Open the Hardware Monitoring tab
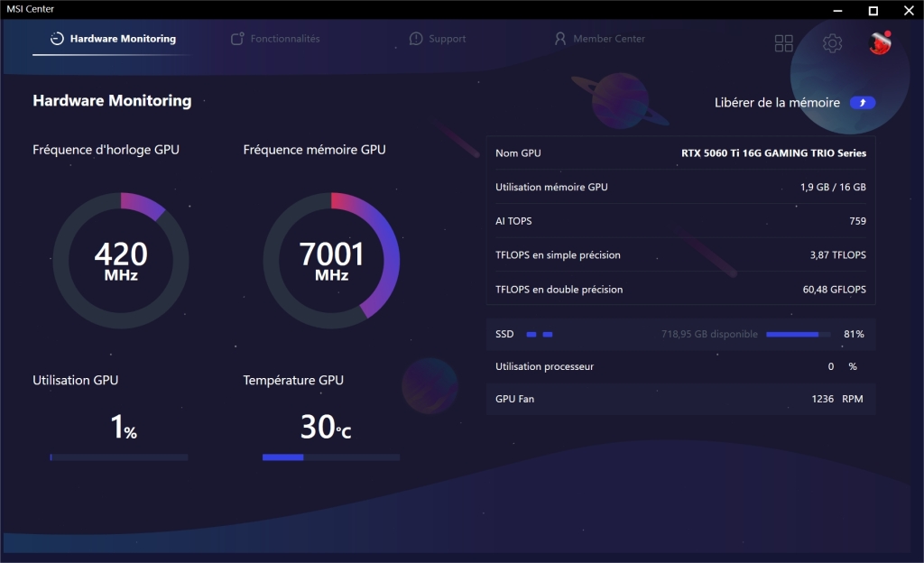Screen dimensions: 924x563 pyautogui.click(x=113, y=39)
